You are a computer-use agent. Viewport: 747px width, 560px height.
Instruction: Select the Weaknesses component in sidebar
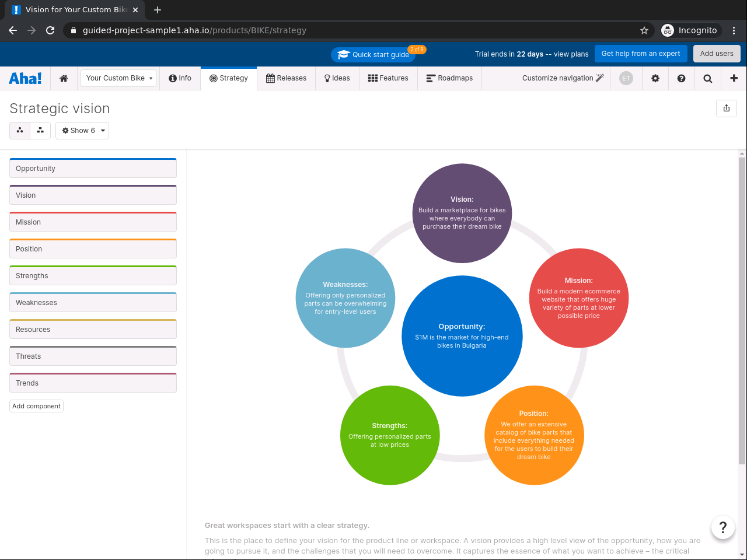click(x=93, y=302)
